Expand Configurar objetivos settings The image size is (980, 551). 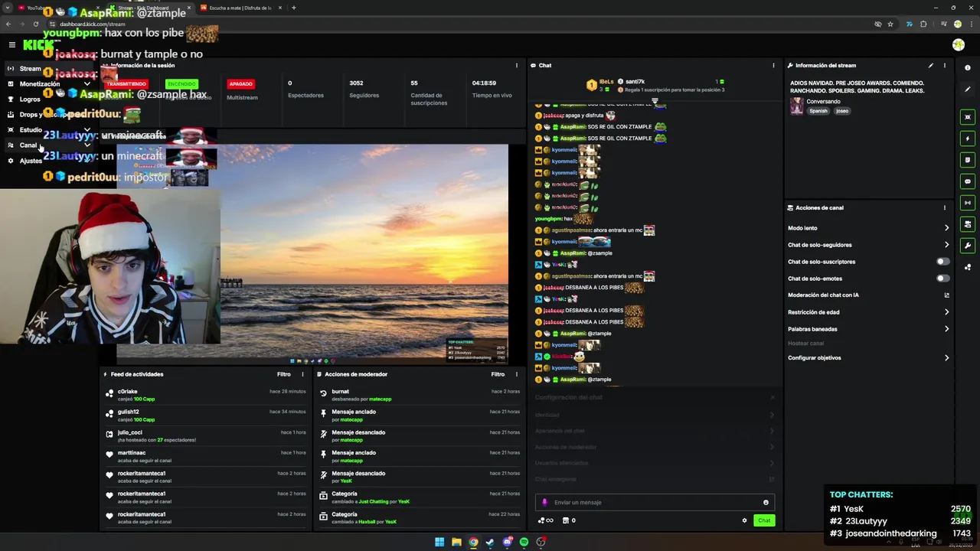coord(868,358)
